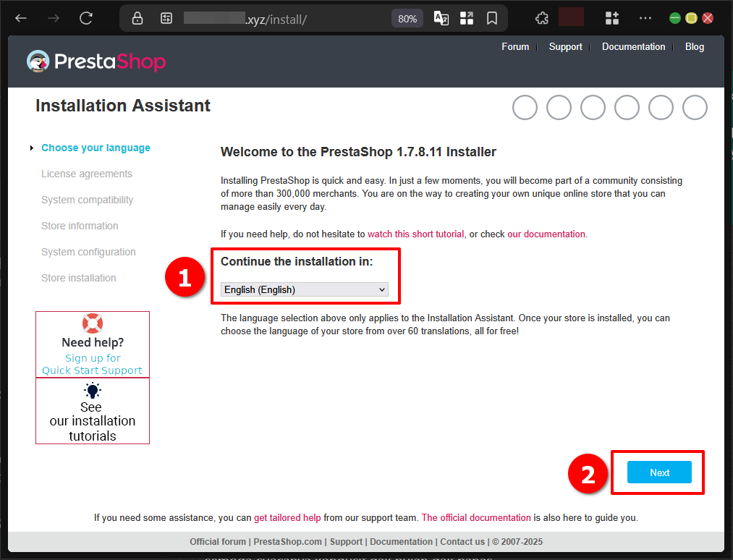Open the browser three-dot menu
Viewport: 733px width, 560px height.
coord(645,19)
